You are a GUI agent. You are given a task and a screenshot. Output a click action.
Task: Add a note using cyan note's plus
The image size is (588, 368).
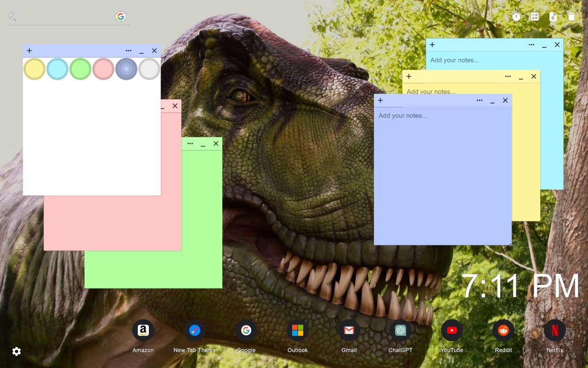tap(432, 45)
